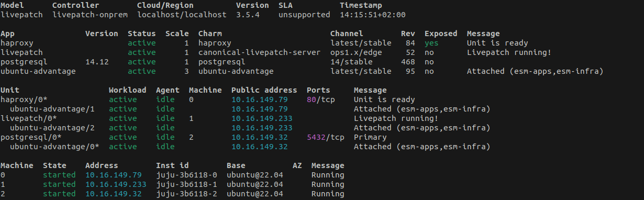Select revision 52 in livepatch row
The height and width of the screenshot is (200, 644).
410,52
